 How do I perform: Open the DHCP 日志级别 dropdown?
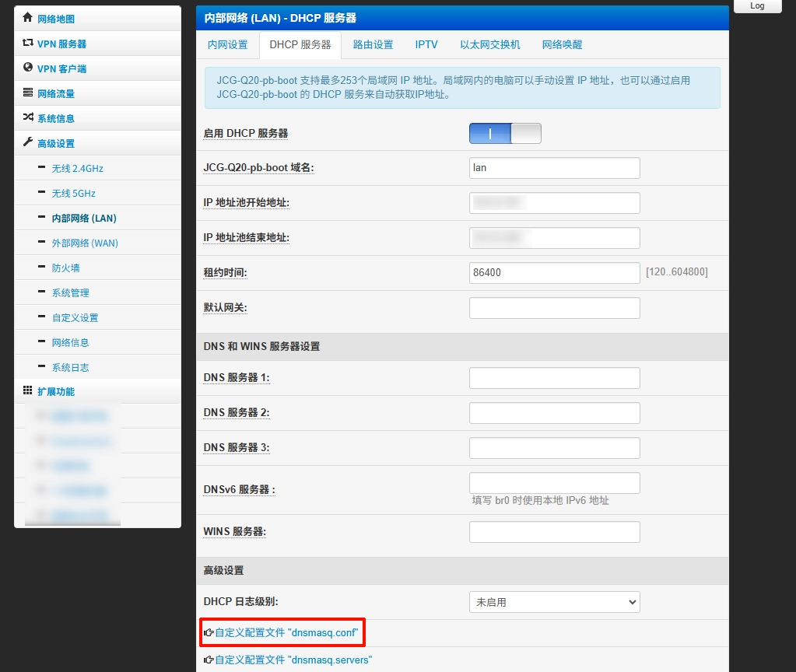[x=554, y=602]
